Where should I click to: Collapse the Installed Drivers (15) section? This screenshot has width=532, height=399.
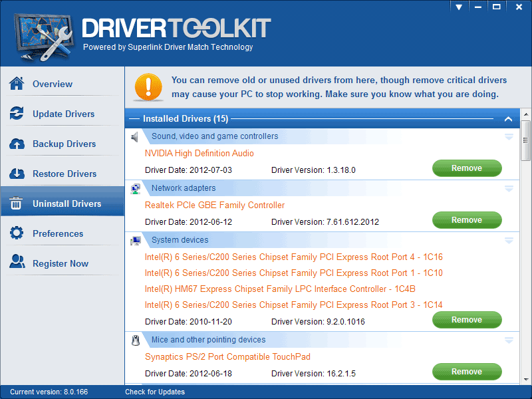[508, 119]
